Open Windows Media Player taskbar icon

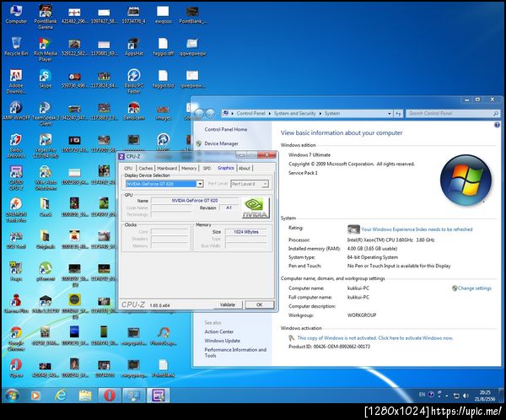point(35,396)
